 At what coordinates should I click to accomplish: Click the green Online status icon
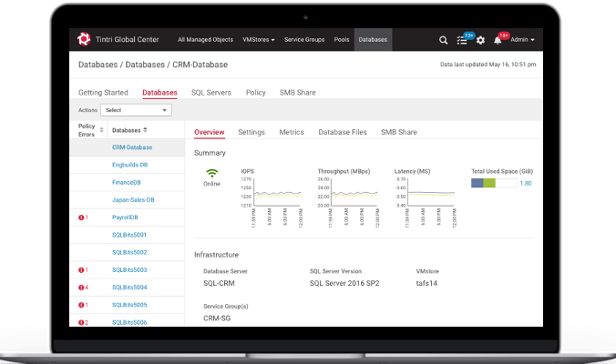[x=211, y=173]
